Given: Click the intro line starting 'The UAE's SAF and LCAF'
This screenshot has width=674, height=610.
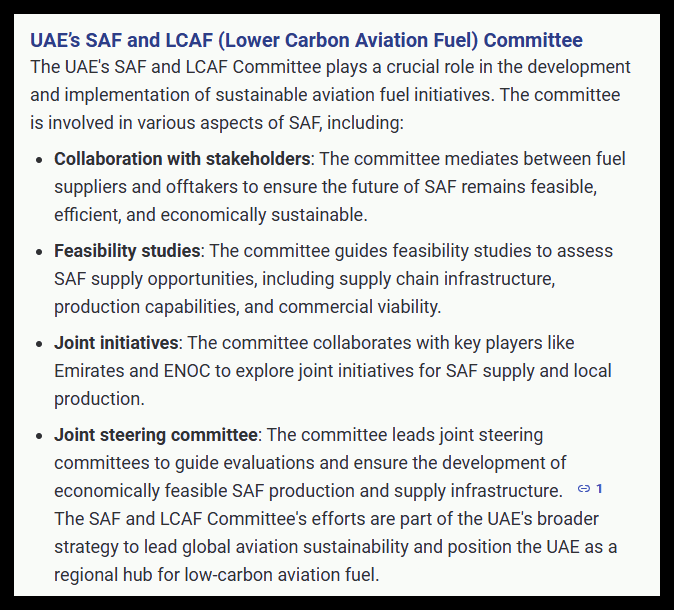Looking at the screenshot, I should (330, 68).
